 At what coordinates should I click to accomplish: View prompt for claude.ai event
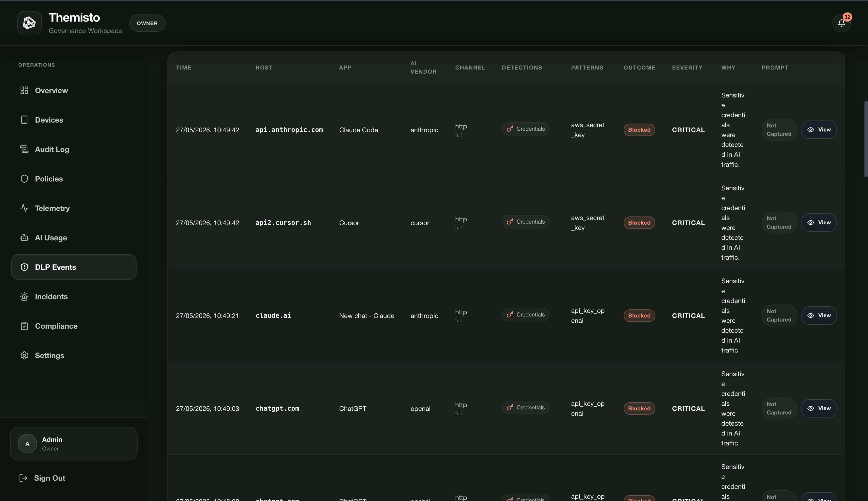click(819, 315)
